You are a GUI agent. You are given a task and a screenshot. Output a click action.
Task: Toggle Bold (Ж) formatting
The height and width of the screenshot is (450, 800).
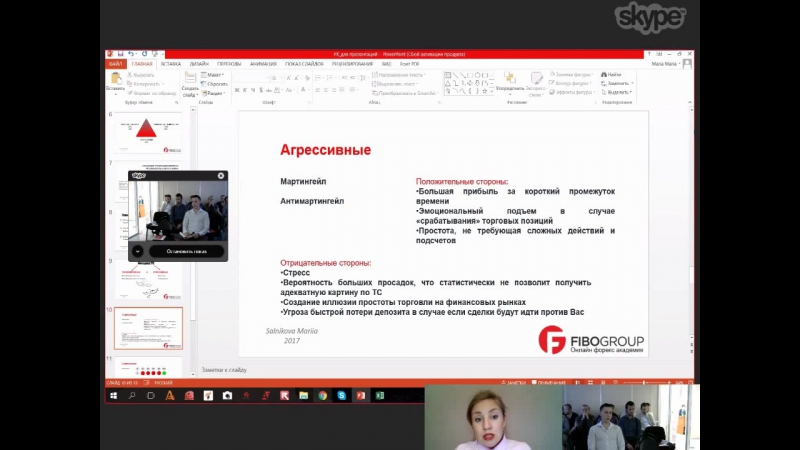click(237, 90)
